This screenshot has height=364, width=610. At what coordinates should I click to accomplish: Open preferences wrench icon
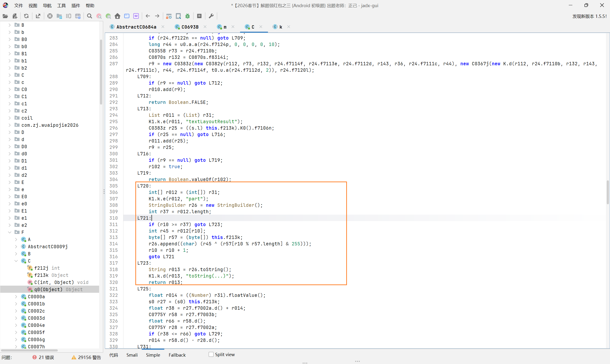coord(211,16)
